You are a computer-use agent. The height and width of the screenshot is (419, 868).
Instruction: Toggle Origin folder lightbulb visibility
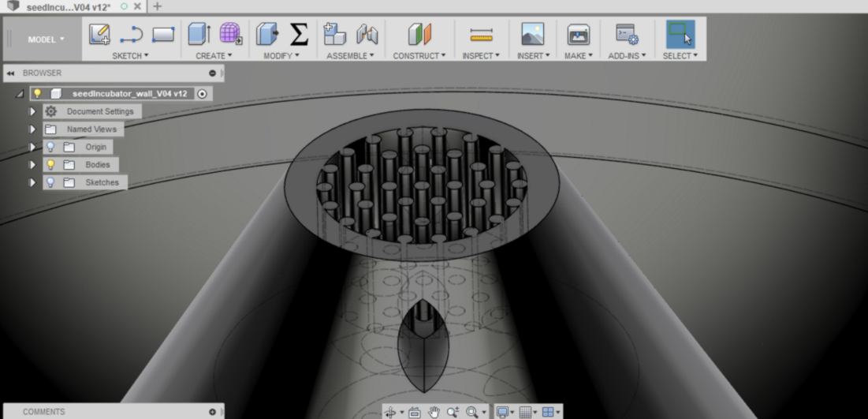50,147
